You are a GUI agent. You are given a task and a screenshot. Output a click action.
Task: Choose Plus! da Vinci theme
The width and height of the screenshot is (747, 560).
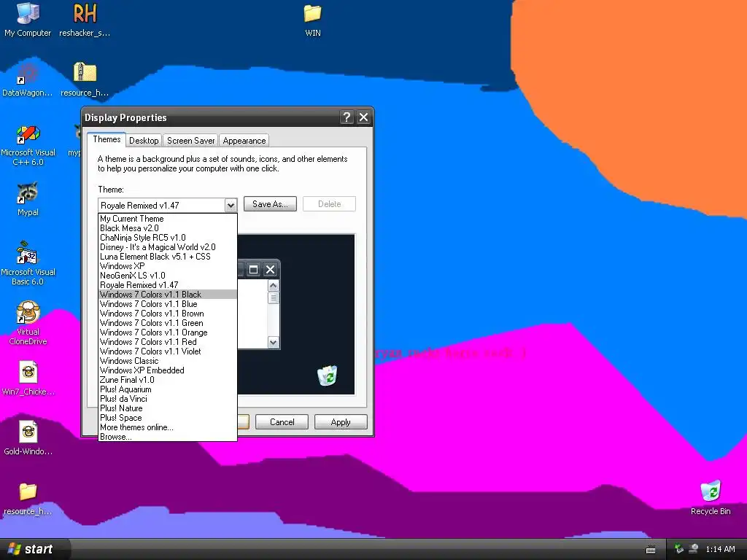168,399
